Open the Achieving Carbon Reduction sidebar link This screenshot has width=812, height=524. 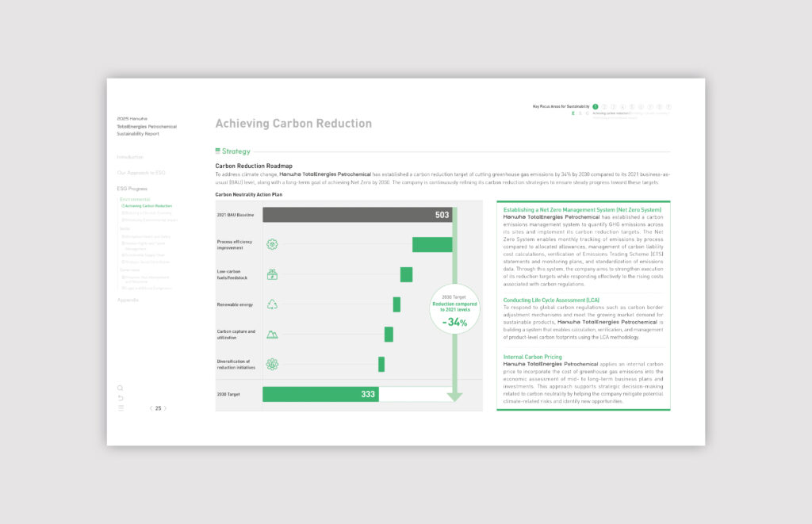click(147, 206)
